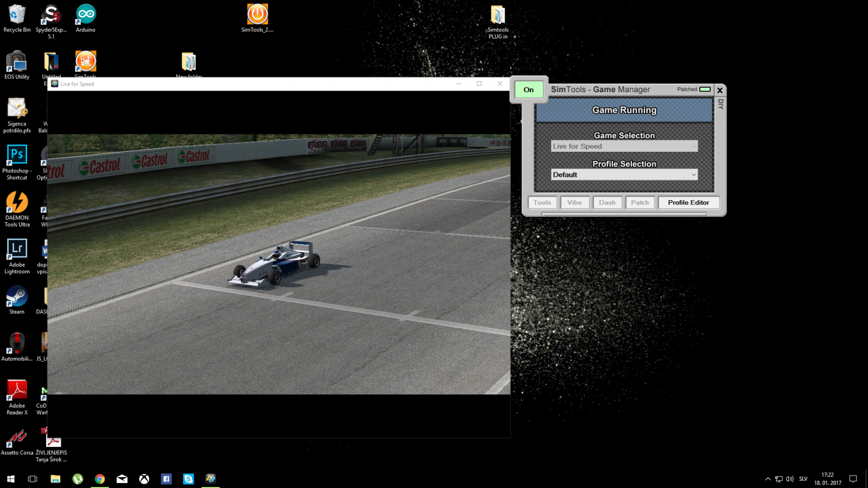Close the SimTools Game Manager window
This screenshot has width=868, height=488.
(720, 90)
